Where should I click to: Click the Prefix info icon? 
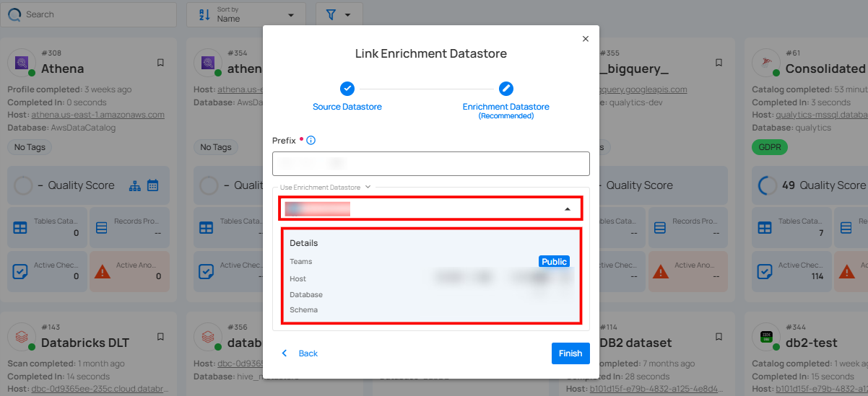point(311,141)
